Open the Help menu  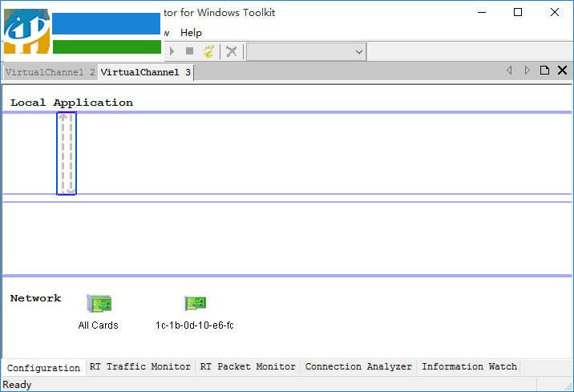coord(191,33)
